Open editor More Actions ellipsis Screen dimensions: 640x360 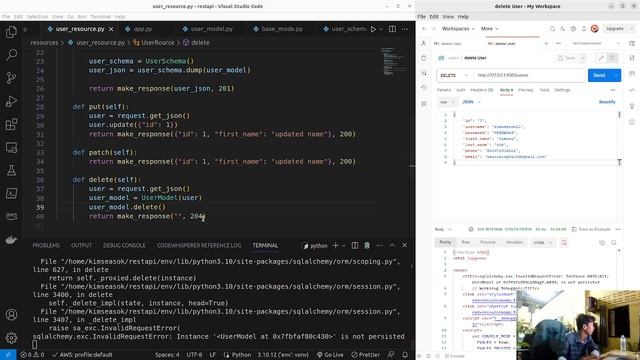click(405, 29)
